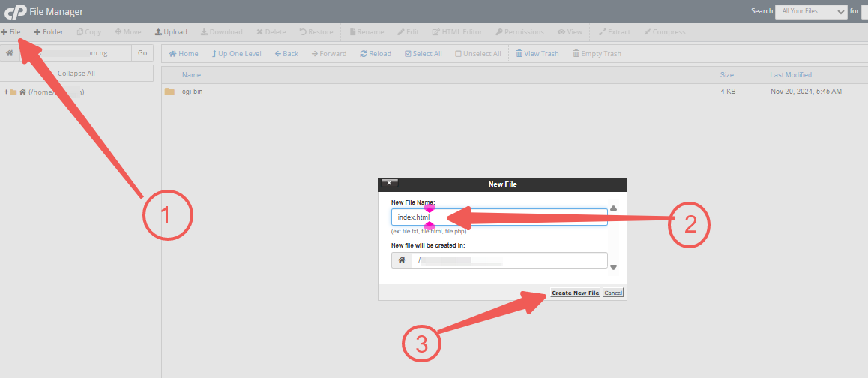Click the dialog scroll down arrow
The image size is (868, 378).
click(613, 268)
